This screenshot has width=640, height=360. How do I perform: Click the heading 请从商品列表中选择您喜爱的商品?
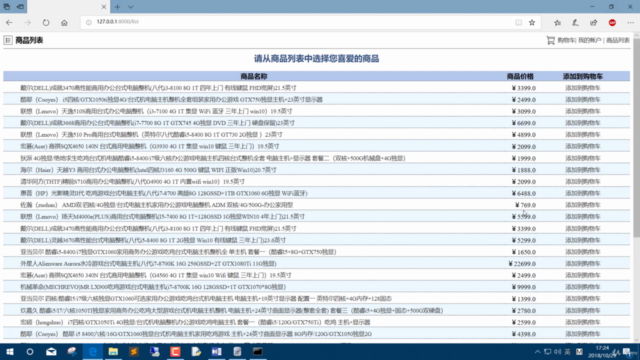(316, 59)
